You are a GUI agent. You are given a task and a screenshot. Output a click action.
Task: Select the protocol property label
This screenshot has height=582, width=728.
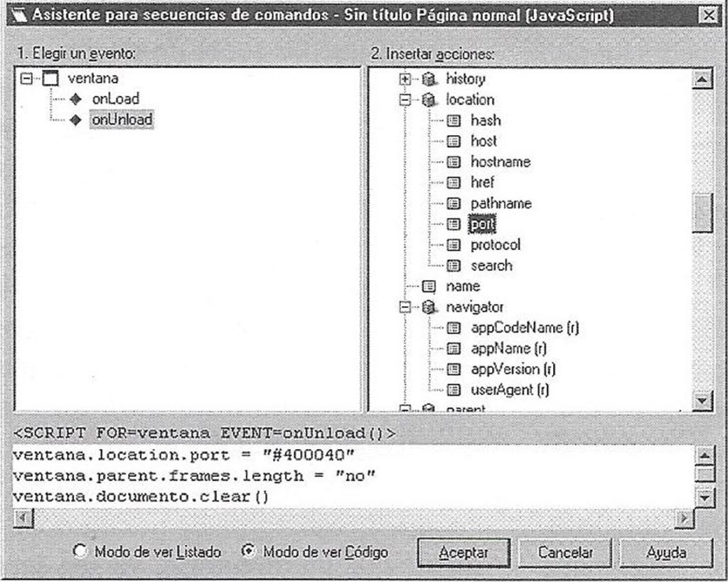(x=496, y=244)
